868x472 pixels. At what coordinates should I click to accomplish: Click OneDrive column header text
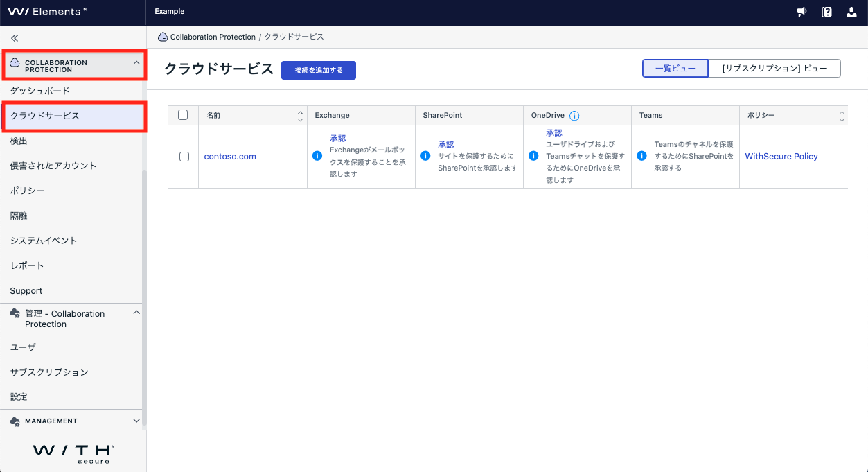pyautogui.click(x=549, y=115)
